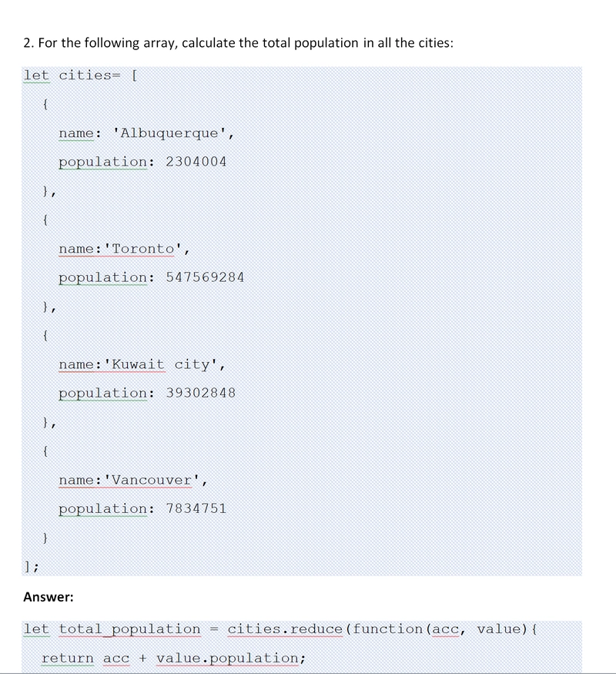Click the population value 39302848
The width and height of the screenshot is (616, 674).
(201, 393)
